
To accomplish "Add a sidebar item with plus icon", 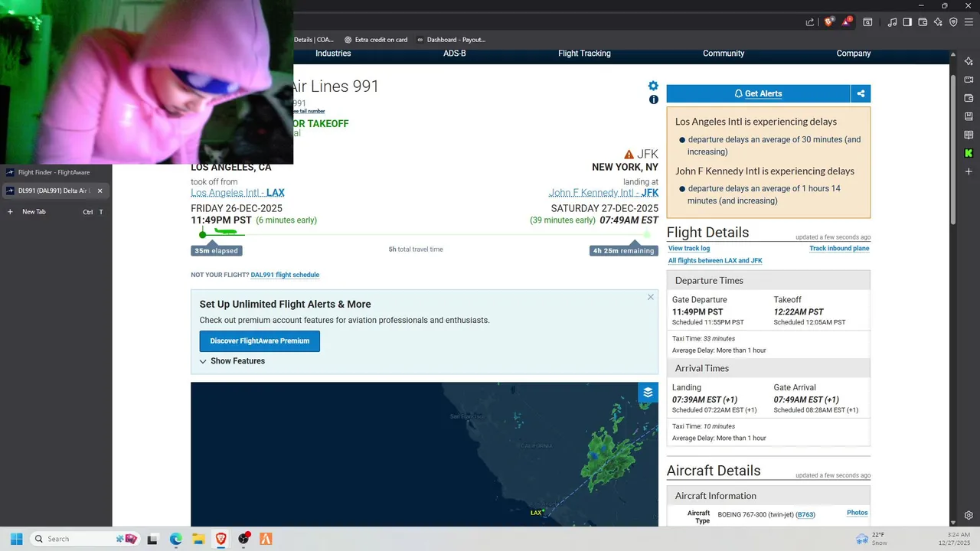I will pos(969,171).
